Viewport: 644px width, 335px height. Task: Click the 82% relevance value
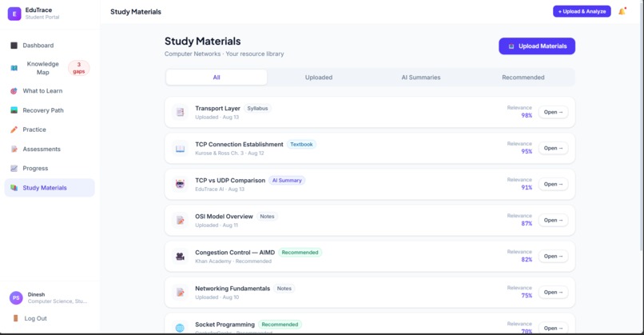(x=527, y=259)
